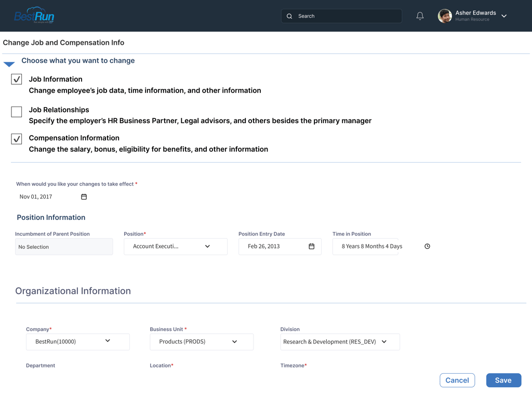
Task: Enable the Job Relationships checkbox
Action: click(x=16, y=112)
